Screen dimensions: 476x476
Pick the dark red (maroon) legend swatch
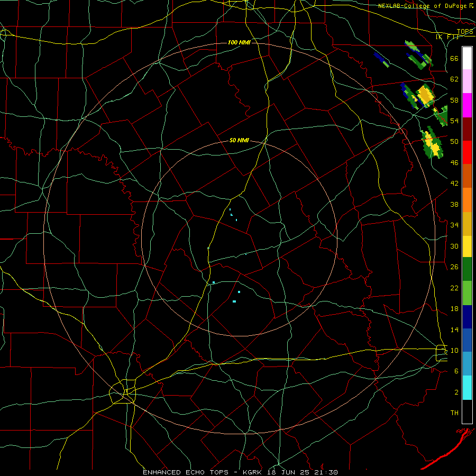click(x=467, y=129)
